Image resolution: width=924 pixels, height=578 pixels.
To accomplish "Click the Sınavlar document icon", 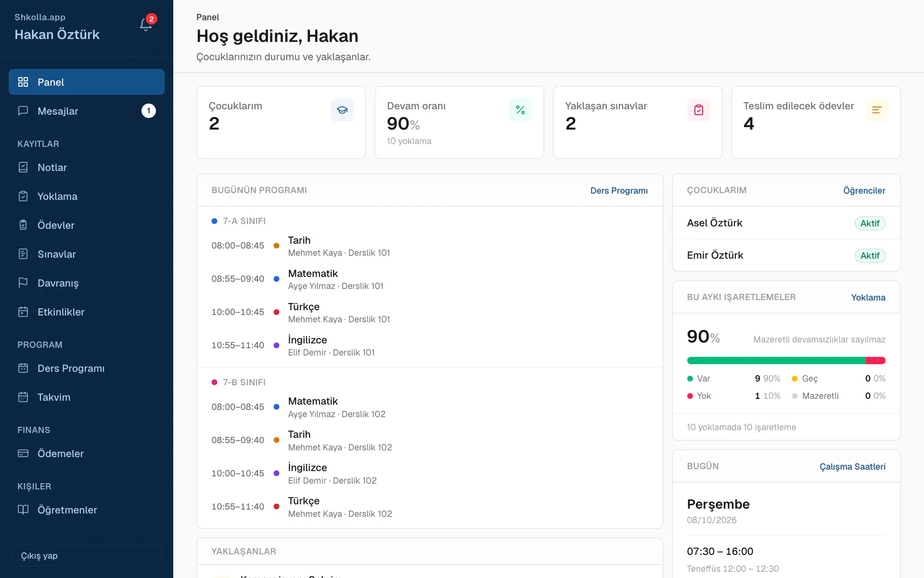I will pos(23,254).
